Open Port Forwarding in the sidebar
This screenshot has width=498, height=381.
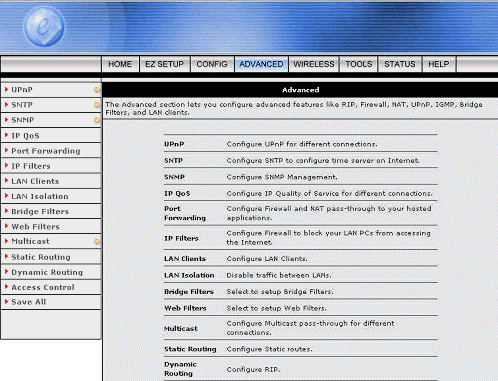[46, 151]
